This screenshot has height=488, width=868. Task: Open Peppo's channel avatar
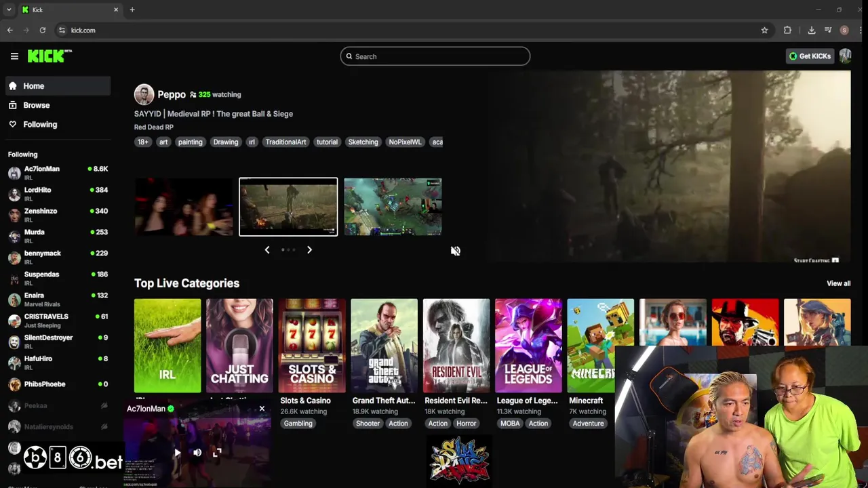tap(144, 94)
